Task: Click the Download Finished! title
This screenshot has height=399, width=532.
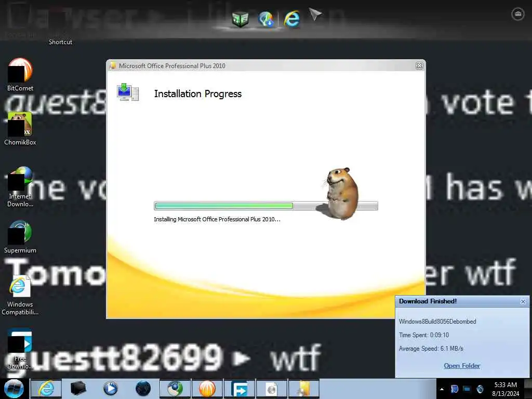Action: (x=428, y=301)
